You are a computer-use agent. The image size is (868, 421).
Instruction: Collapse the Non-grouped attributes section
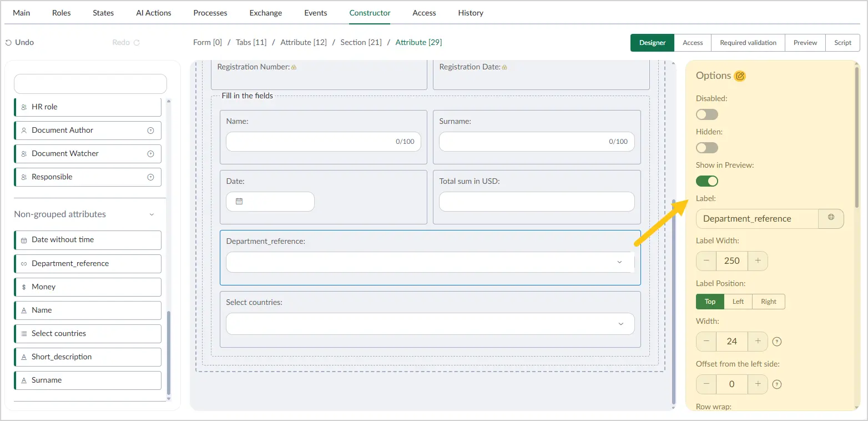tap(152, 214)
